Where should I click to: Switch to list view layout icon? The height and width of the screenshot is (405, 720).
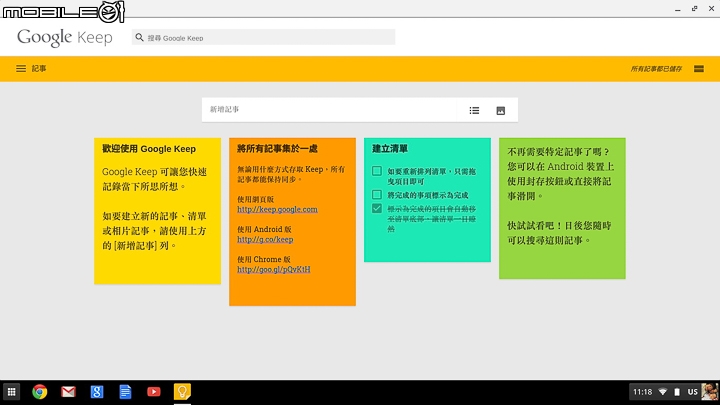click(x=699, y=68)
